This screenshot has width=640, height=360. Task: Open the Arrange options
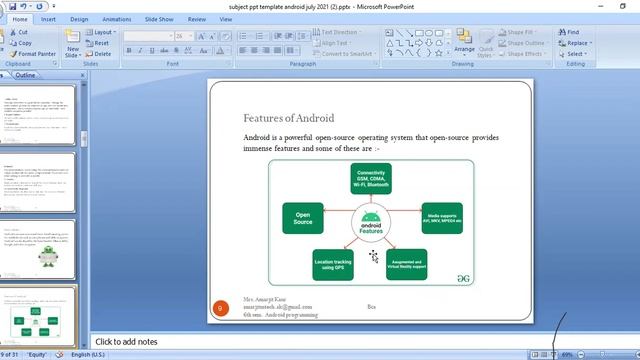coord(464,42)
